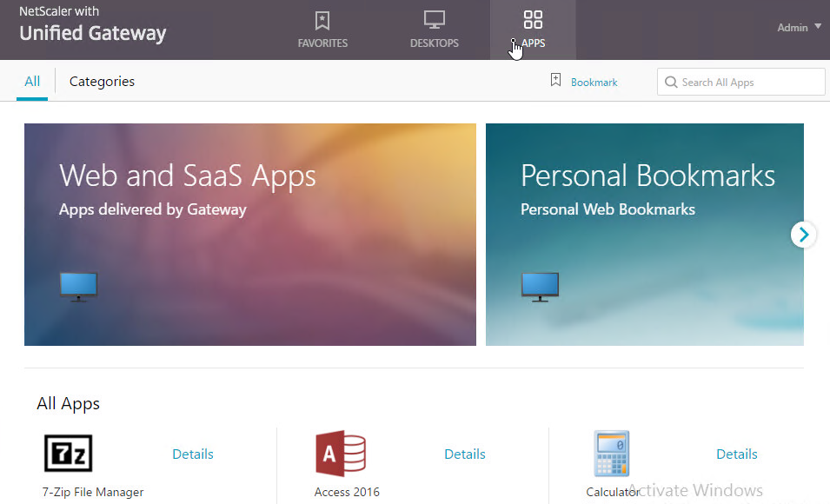The width and height of the screenshot is (830, 504).
Task: Click monitor icon in Personal Bookmarks banner
Action: point(540,287)
